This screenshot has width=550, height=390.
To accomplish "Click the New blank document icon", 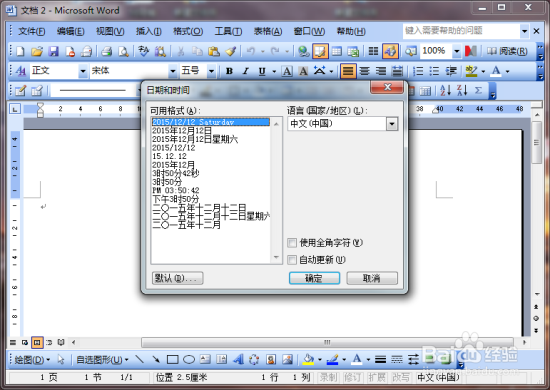I will point(20,52).
